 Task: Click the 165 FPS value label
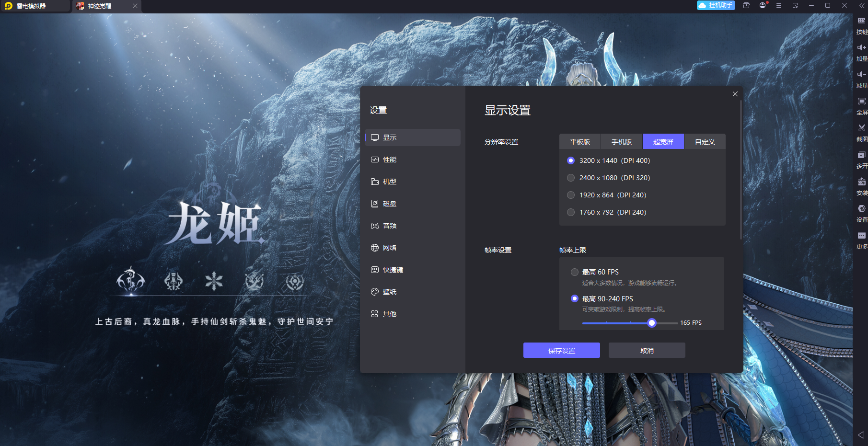tap(691, 323)
